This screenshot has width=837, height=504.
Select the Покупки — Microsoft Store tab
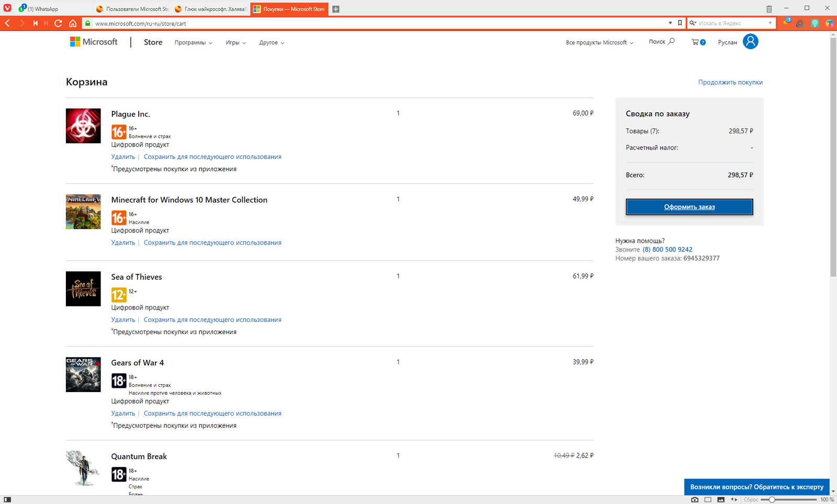(x=289, y=9)
